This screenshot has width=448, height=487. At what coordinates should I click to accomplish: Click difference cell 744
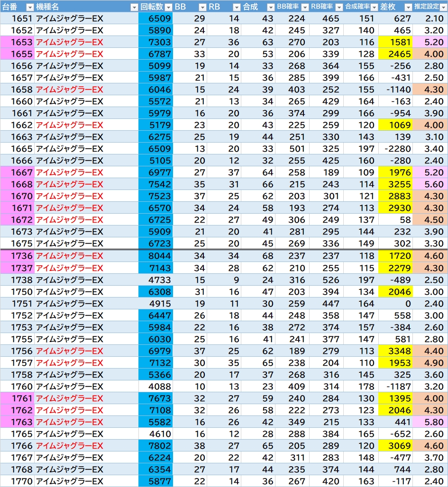395,469
